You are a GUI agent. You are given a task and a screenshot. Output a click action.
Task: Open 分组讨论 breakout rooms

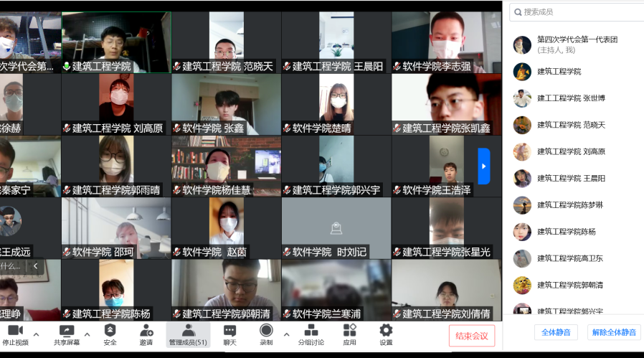tap(311, 331)
